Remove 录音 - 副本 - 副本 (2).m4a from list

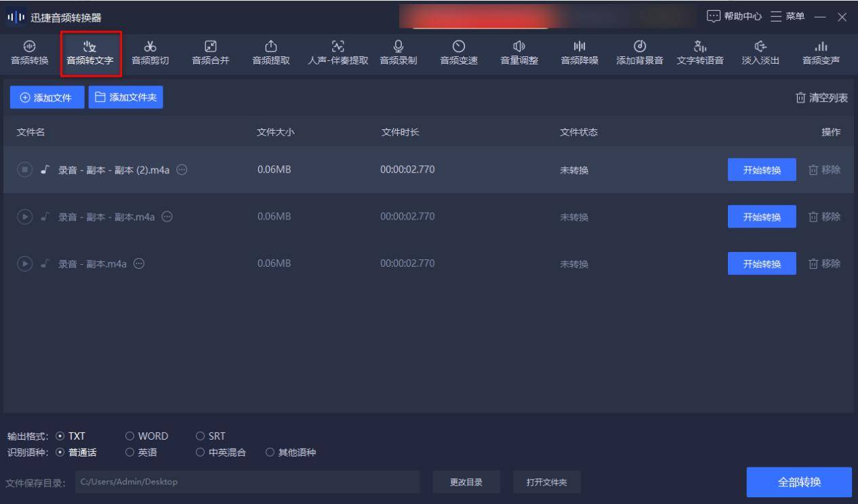click(x=823, y=170)
